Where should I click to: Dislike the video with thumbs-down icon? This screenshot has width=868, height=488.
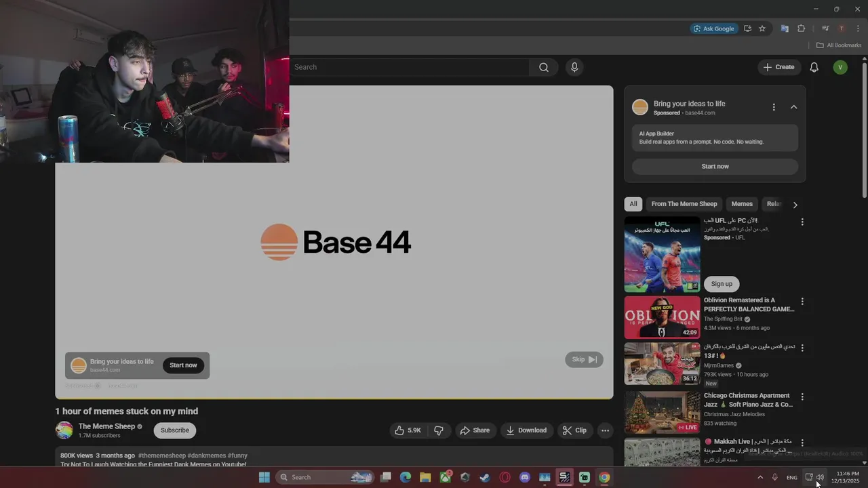pos(439,430)
